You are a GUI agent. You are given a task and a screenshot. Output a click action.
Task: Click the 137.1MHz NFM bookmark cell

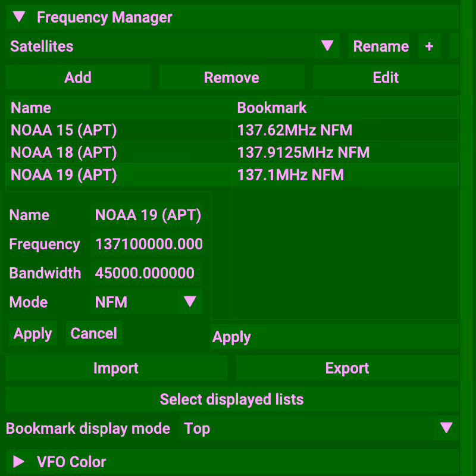[x=346, y=174]
